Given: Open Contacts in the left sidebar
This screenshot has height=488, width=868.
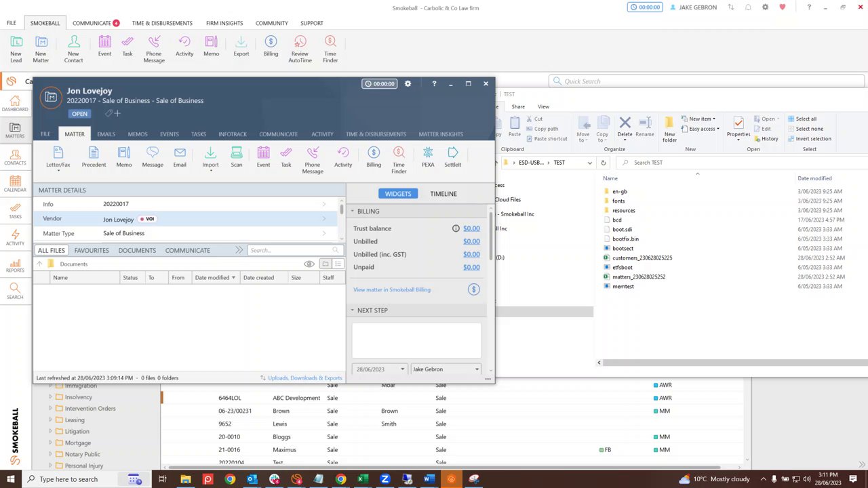Looking at the screenshot, I should coord(15,158).
